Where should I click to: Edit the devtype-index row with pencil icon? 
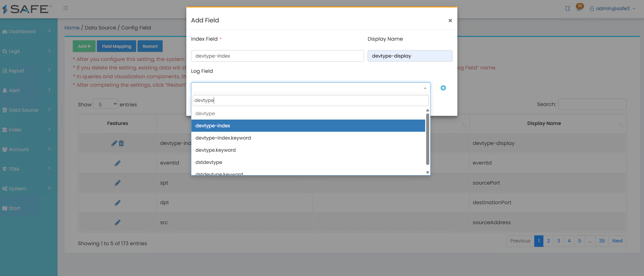(x=114, y=143)
